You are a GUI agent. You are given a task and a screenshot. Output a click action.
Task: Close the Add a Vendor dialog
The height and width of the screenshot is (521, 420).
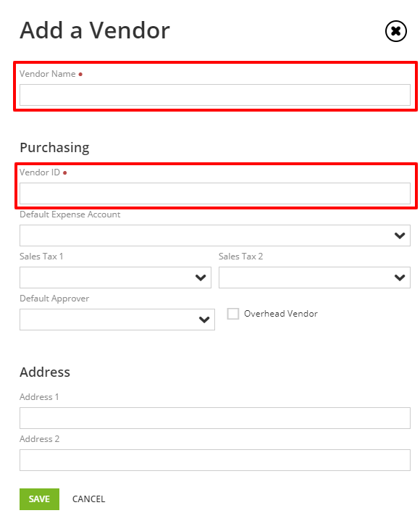coord(396,31)
